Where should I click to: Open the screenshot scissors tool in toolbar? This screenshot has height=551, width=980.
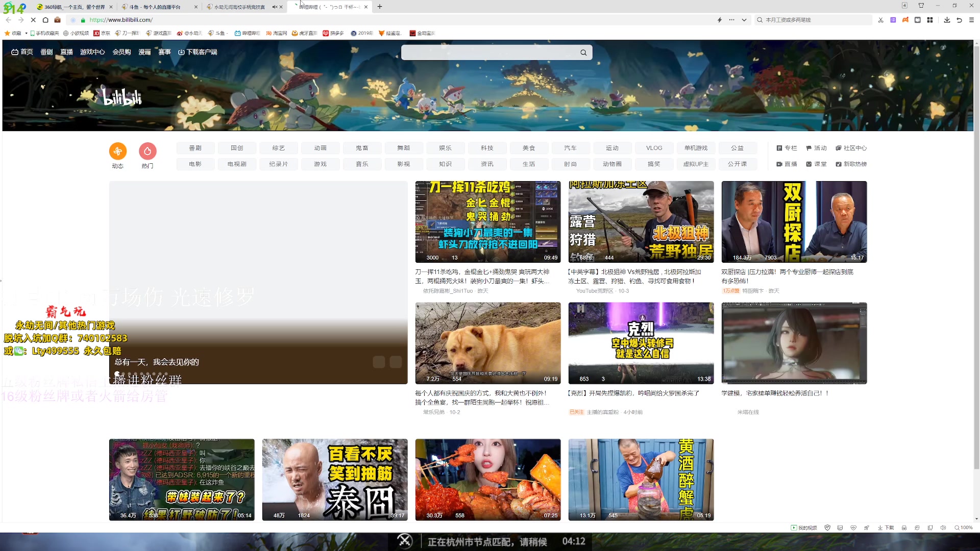point(880,20)
